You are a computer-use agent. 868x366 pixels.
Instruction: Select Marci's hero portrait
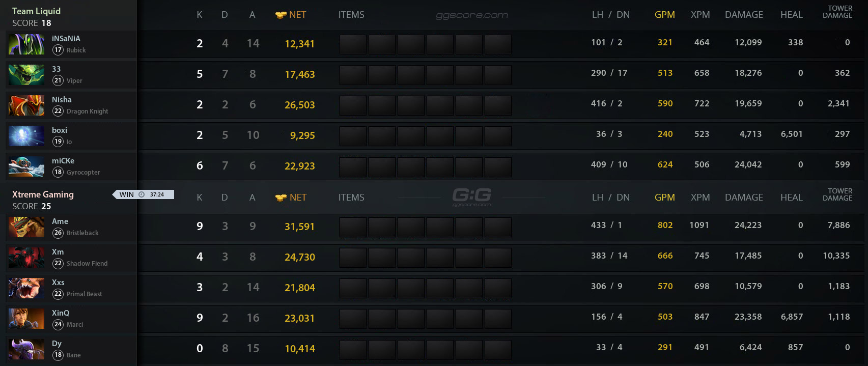click(x=26, y=319)
